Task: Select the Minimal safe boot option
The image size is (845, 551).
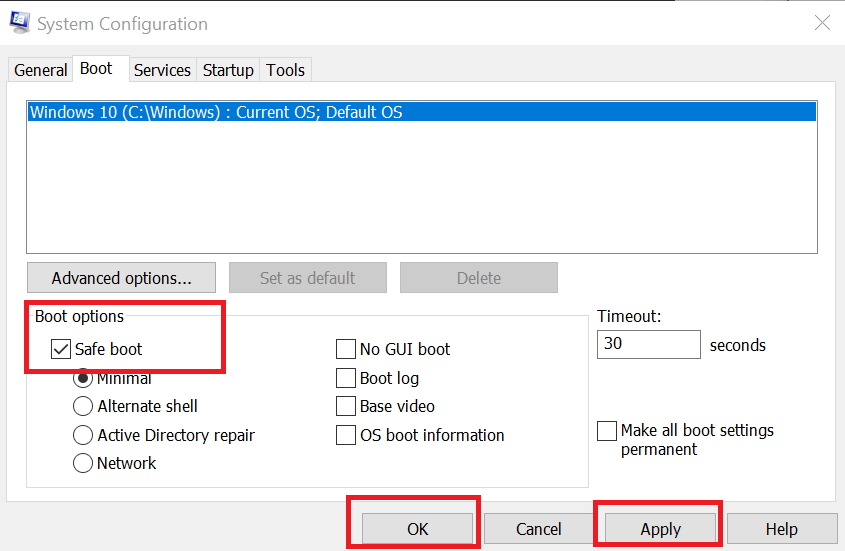Action: pos(84,378)
